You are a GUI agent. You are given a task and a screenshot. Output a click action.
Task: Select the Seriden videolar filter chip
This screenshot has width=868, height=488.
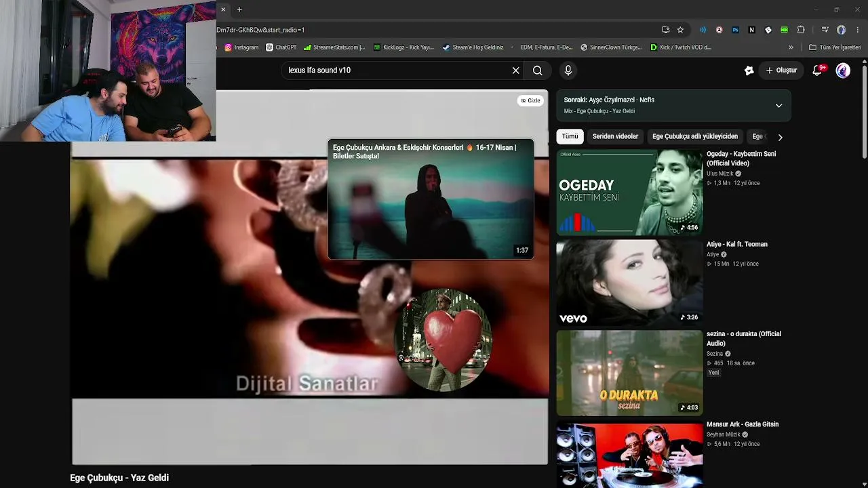(x=615, y=136)
